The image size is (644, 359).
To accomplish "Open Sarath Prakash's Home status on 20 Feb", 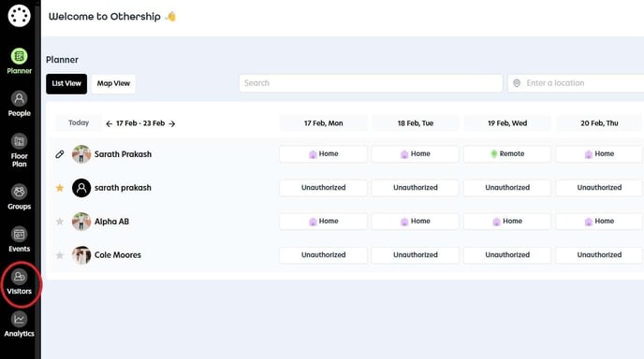I will pyautogui.click(x=599, y=154).
